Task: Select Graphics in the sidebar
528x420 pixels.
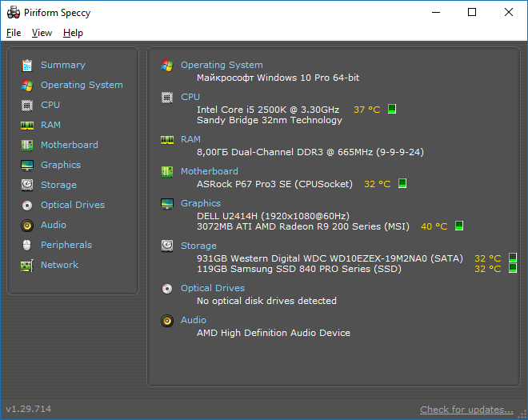Action: (61, 165)
